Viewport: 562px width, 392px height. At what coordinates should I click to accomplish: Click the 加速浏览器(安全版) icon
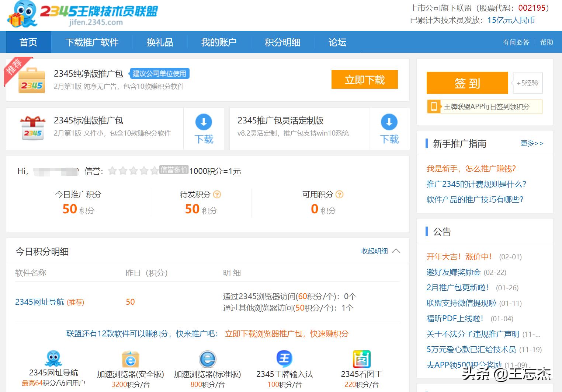click(x=130, y=359)
